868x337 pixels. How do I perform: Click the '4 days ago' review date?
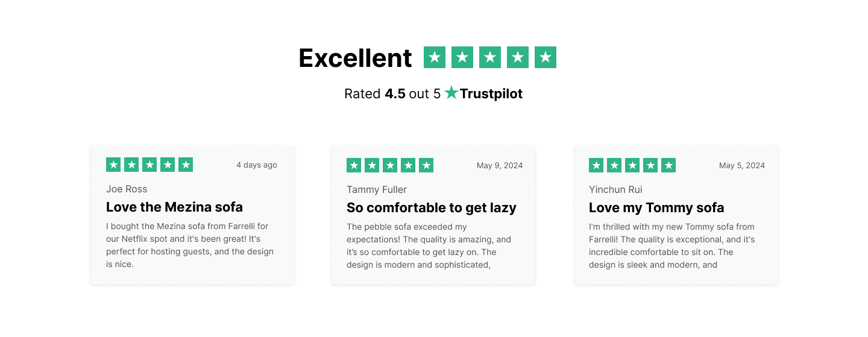tap(256, 165)
